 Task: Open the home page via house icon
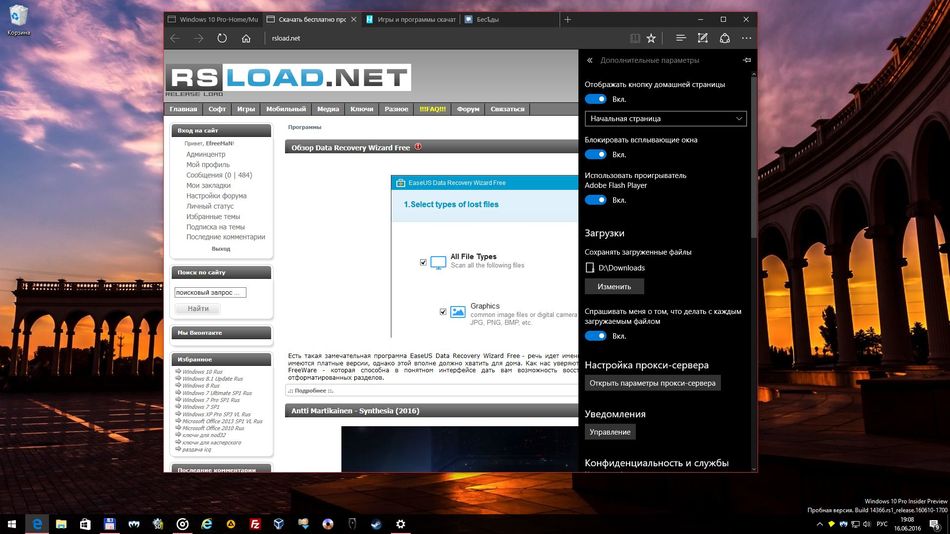tap(246, 38)
